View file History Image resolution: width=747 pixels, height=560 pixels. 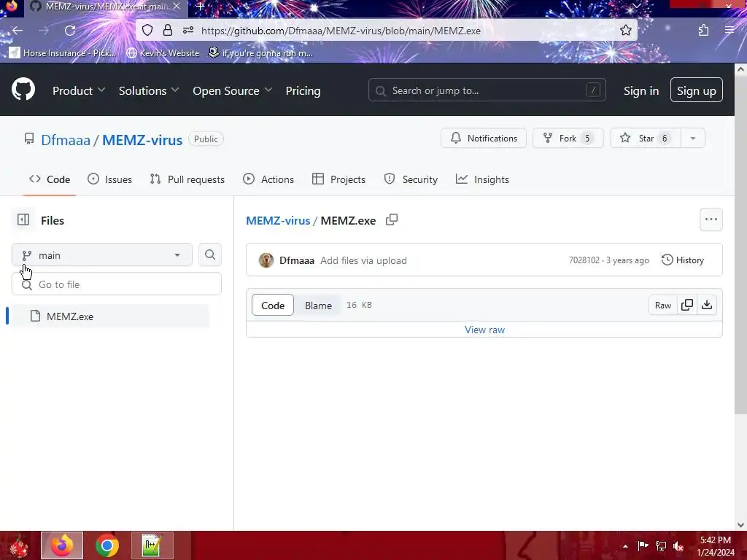point(683,260)
